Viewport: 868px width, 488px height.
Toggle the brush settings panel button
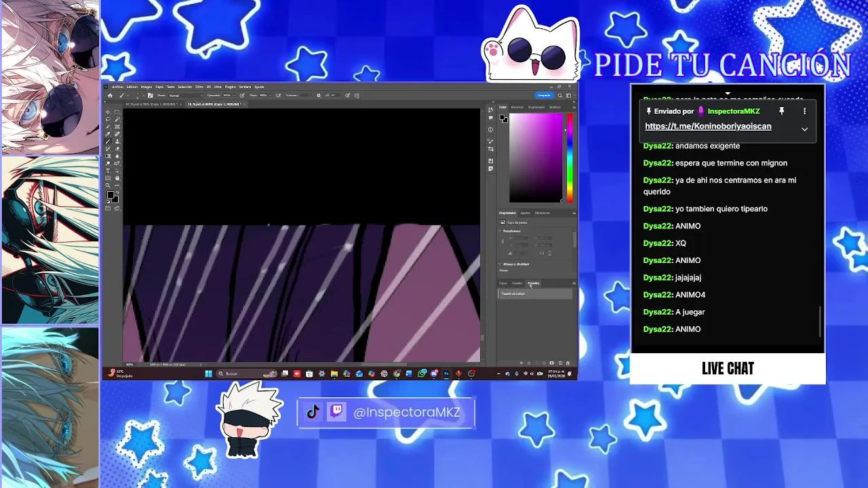pyautogui.click(x=150, y=96)
